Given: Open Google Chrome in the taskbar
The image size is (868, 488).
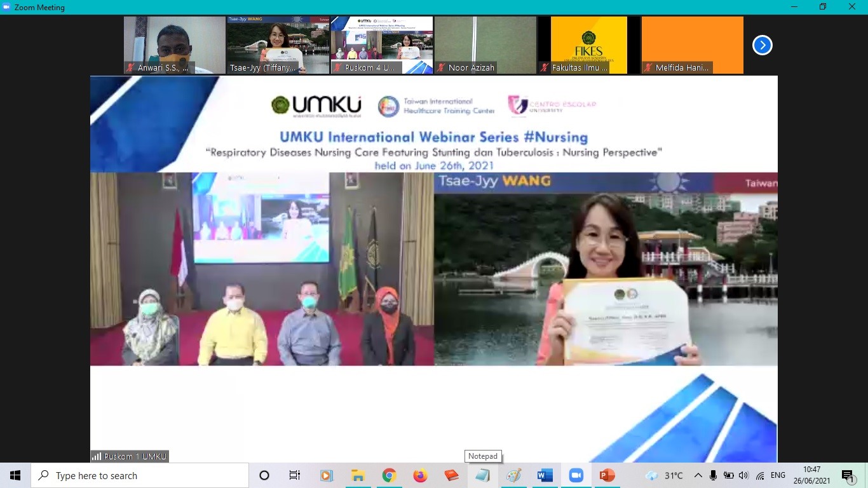Looking at the screenshot, I should [x=389, y=475].
